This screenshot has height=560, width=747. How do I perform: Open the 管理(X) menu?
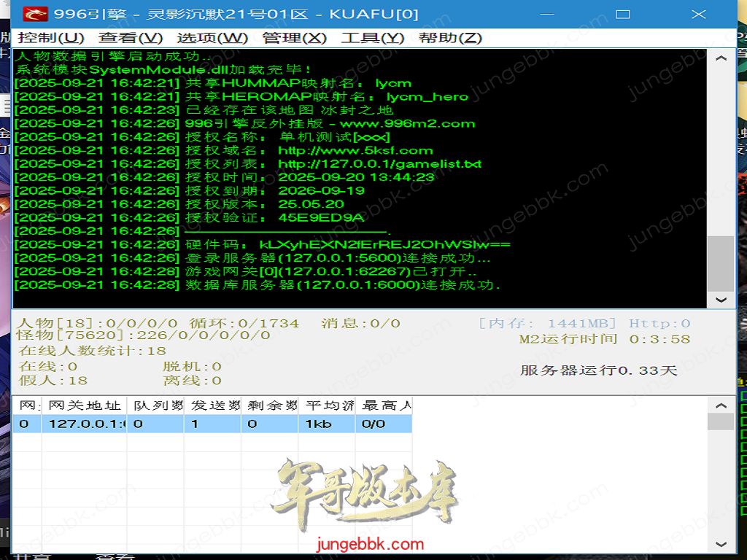(x=295, y=38)
